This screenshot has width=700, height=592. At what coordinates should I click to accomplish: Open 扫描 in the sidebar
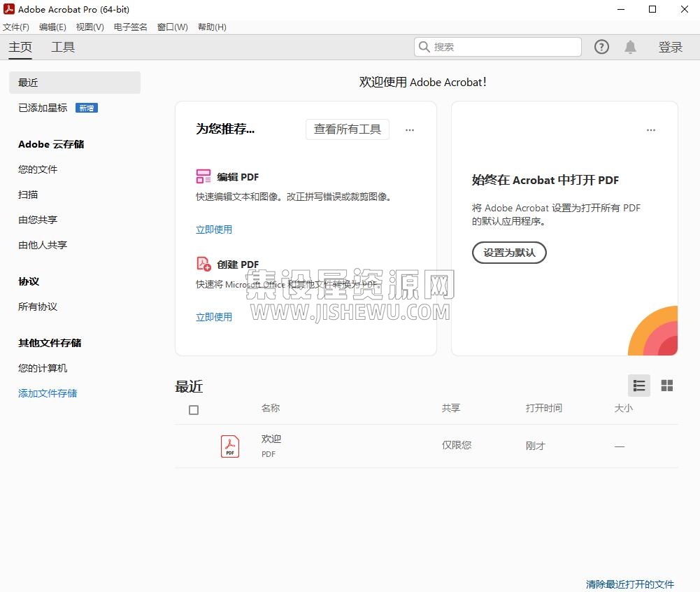pyautogui.click(x=28, y=195)
